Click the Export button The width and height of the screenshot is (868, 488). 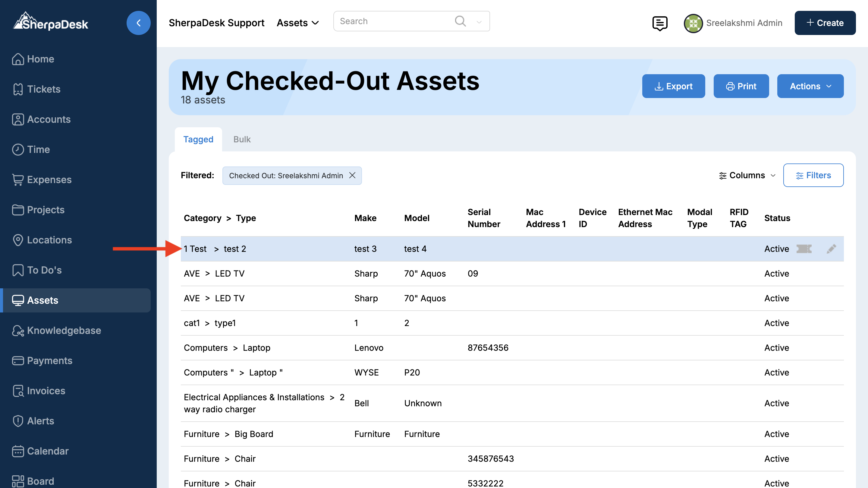tap(673, 86)
